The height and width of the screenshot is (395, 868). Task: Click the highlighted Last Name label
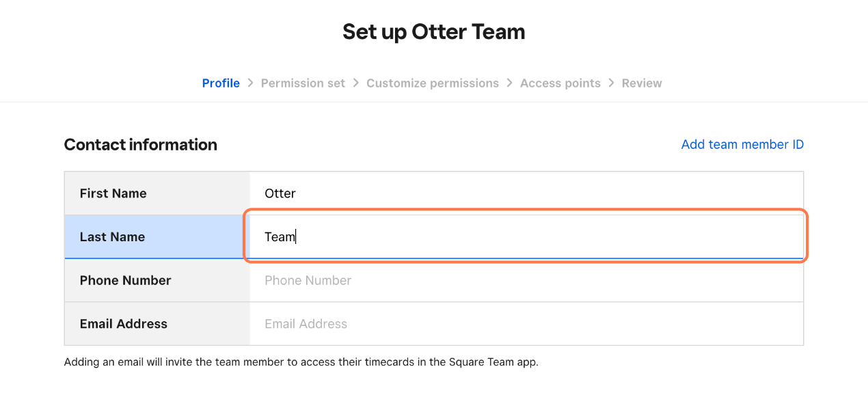click(x=112, y=237)
